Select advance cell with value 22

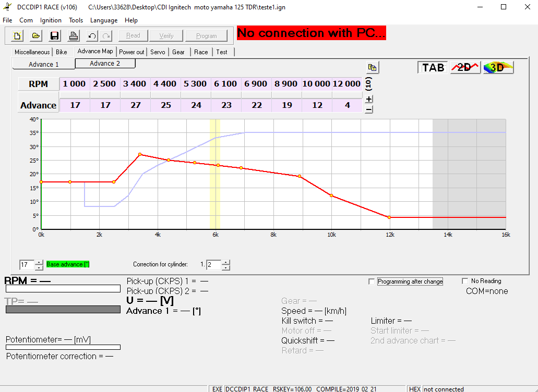256,105
